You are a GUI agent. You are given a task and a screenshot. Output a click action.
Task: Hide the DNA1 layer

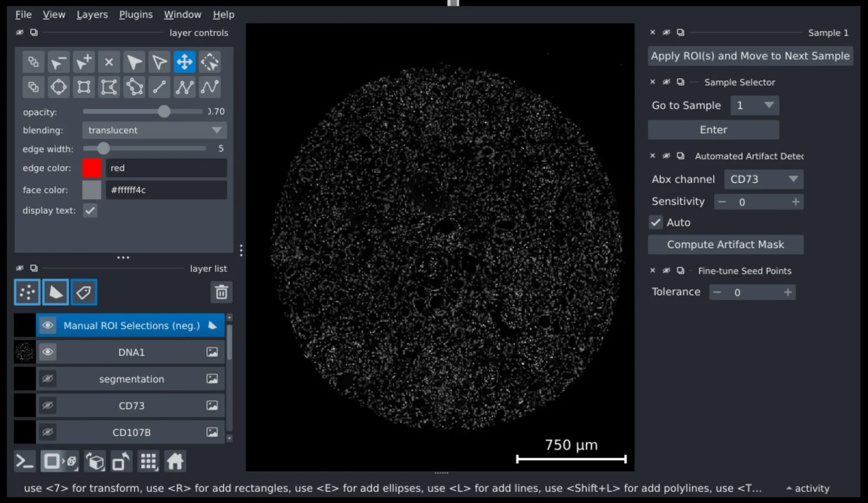pos(48,352)
